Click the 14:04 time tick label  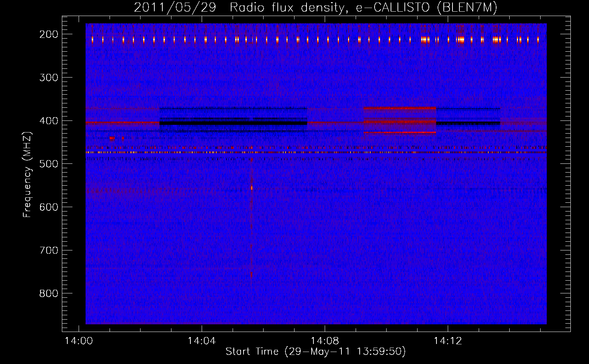pyautogui.click(x=202, y=341)
